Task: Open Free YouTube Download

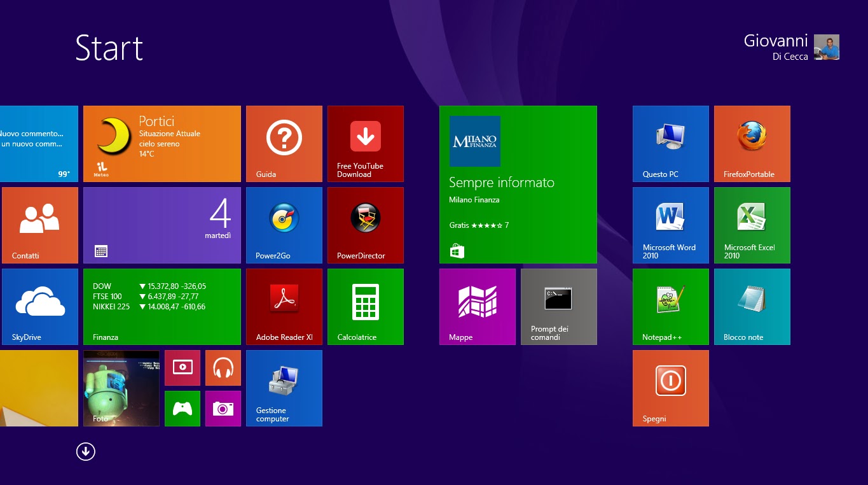Action: click(x=365, y=143)
